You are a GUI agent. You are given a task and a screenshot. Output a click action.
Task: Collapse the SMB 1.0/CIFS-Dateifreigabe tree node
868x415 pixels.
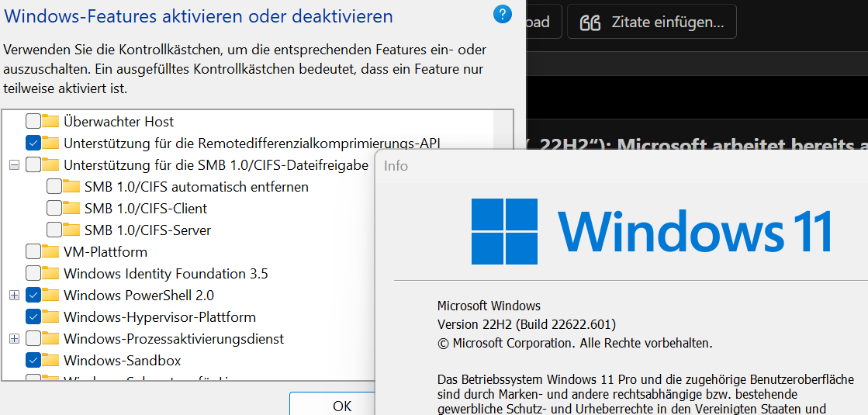(15, 165)
